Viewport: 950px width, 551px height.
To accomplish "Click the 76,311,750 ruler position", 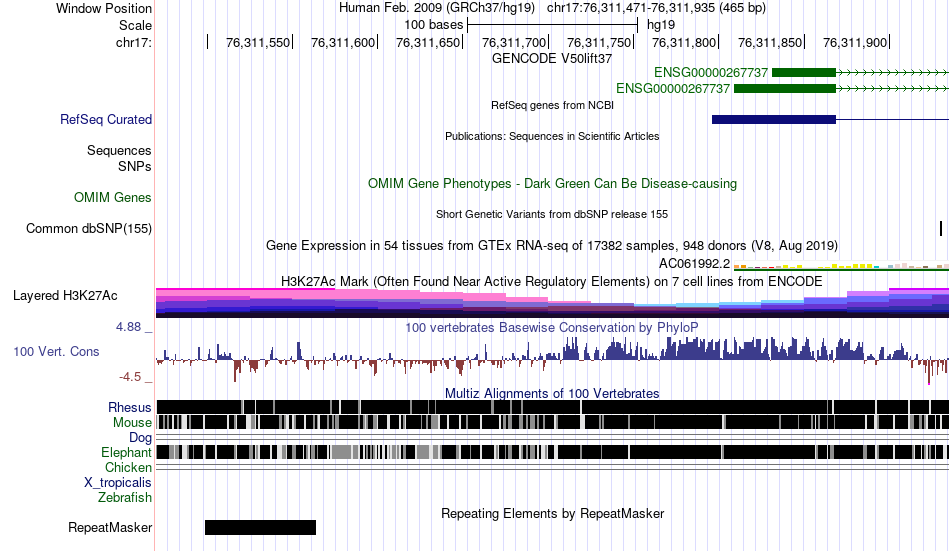I will [599, 42].
